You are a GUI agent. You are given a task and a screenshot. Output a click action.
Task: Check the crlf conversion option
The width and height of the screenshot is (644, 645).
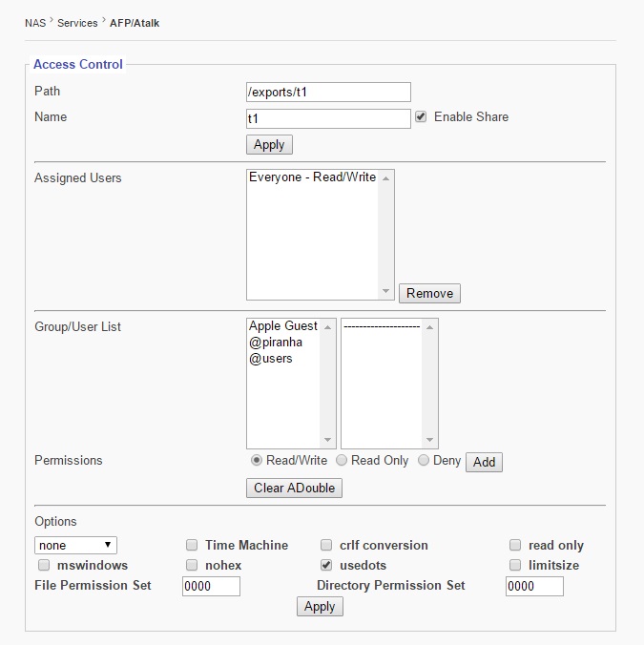coord(326,546)
